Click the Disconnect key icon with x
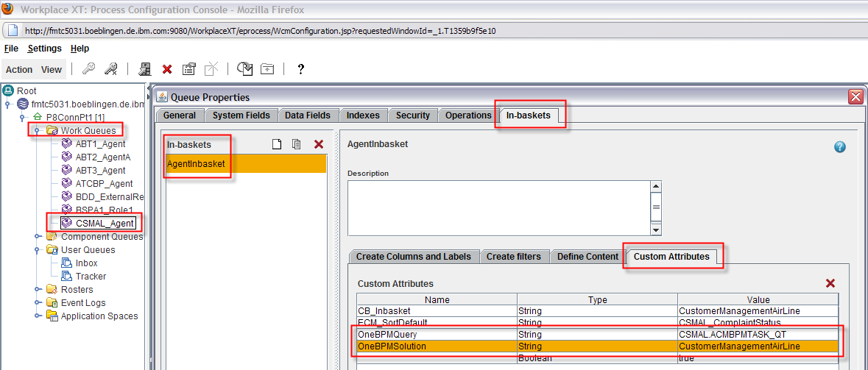This screenshot has width=868, height=370. [111, 68]
